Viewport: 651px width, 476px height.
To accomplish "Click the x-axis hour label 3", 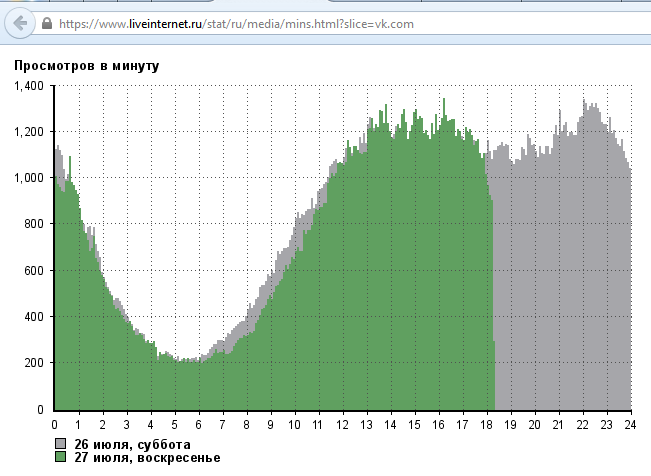I will pyautogui.click(x=127, y=424).
